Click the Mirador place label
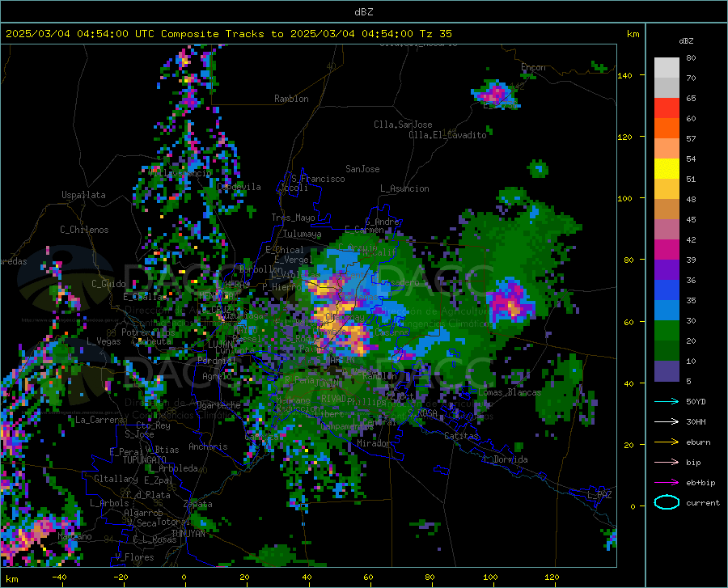Image resolution: width=728 pixels, height=588 pixels. pyautogui.click(x=374, y=443)
